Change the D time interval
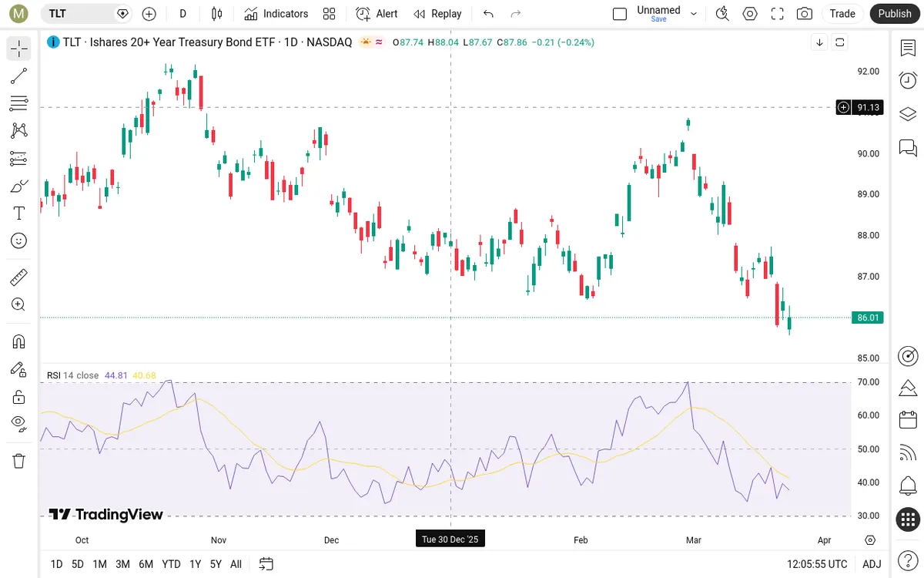 pyautogui.click(x=183, y=13)
